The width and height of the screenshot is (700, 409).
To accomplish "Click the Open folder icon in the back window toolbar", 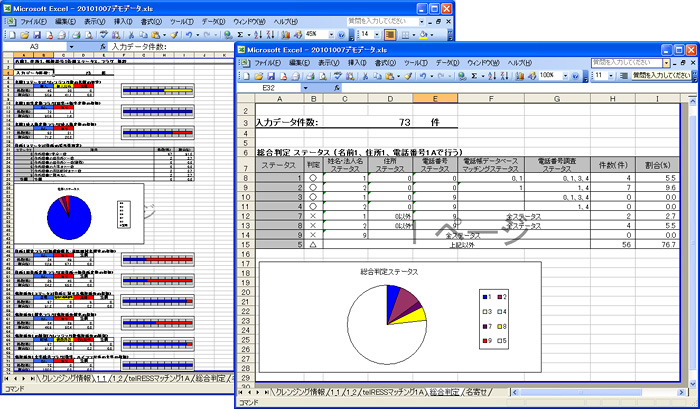I will tap(26, 33).
